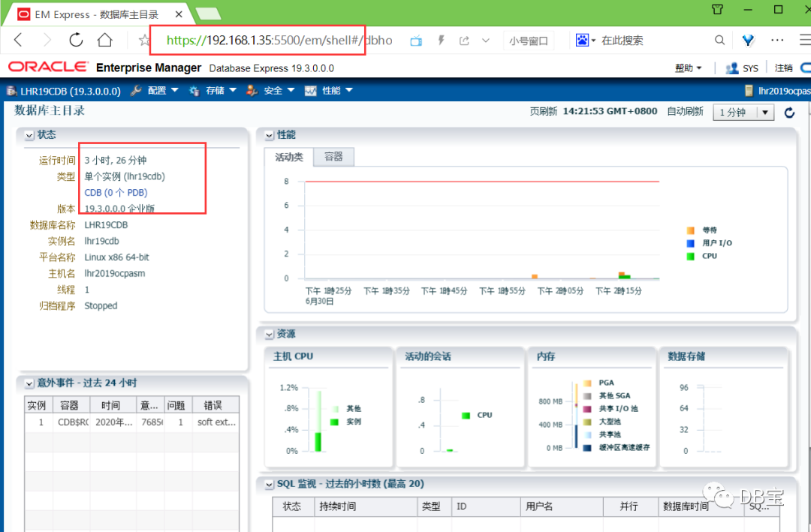Click the shirt skin icon in title bar

(x=717, y=10)
